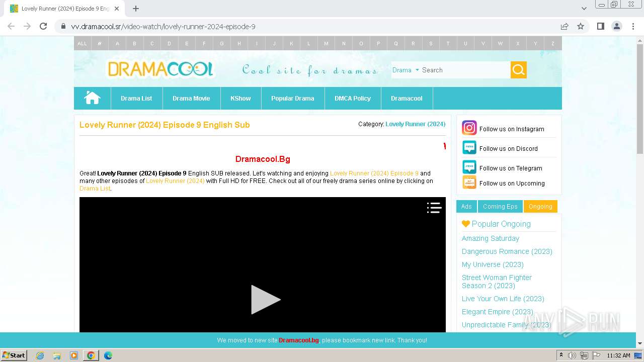The height and width of the screenshot is (362, 644).
Task: Open Internet Explorer from the taskbar
Action: coord(40,355)
